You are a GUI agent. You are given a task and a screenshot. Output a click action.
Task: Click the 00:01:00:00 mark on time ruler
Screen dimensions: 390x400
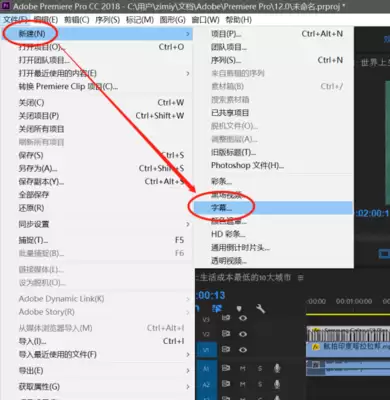coord(354,301)
